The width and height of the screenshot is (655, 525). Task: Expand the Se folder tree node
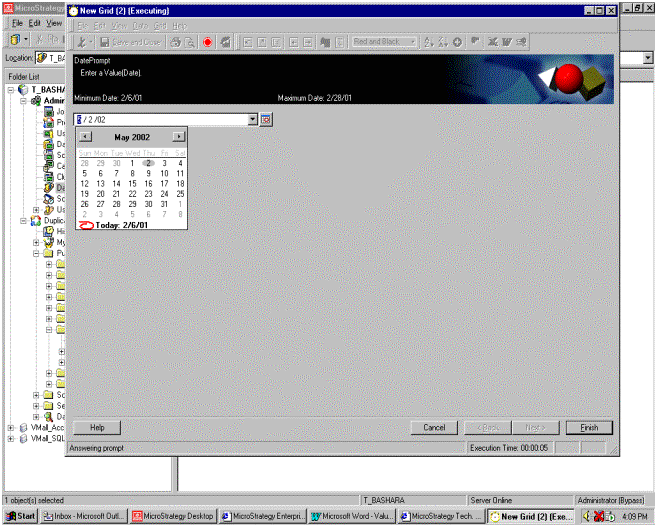[x=36, y=406]
